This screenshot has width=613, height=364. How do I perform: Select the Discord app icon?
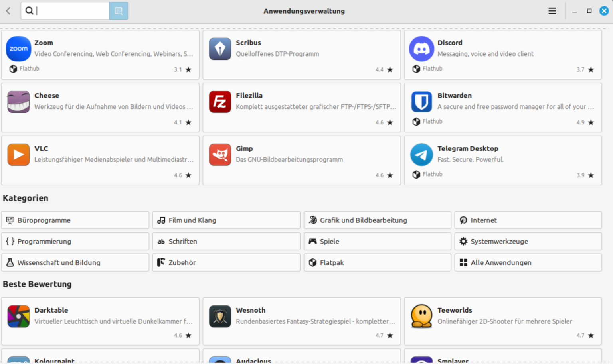pyautogui.click(x=421, y=49)
